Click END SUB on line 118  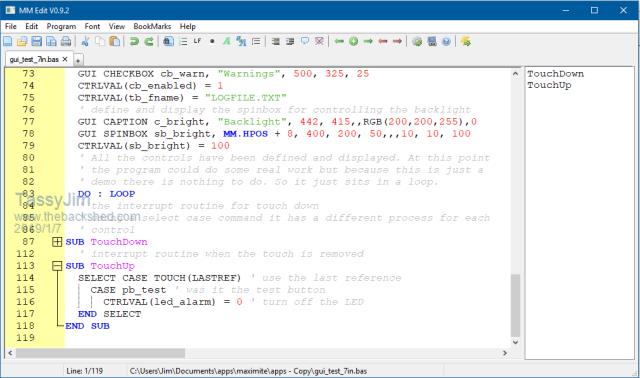87,326
